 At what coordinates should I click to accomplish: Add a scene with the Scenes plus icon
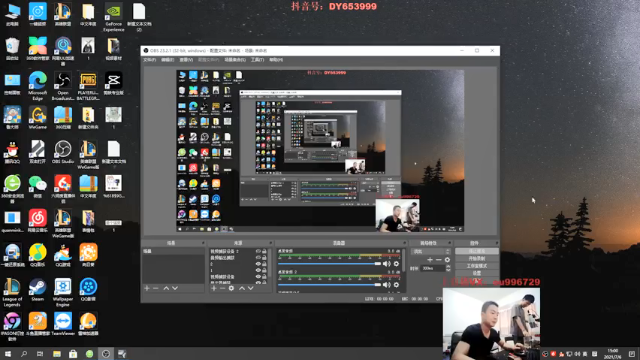[147, 288]
